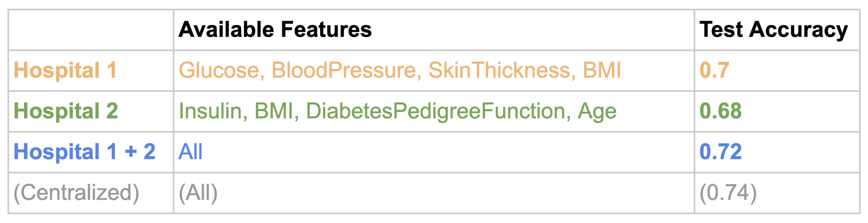The width and height of the screenshot is (868, 223).
Task: Select the 0.68 accuracy for Hospital 2
Action: tap(721, 111)
